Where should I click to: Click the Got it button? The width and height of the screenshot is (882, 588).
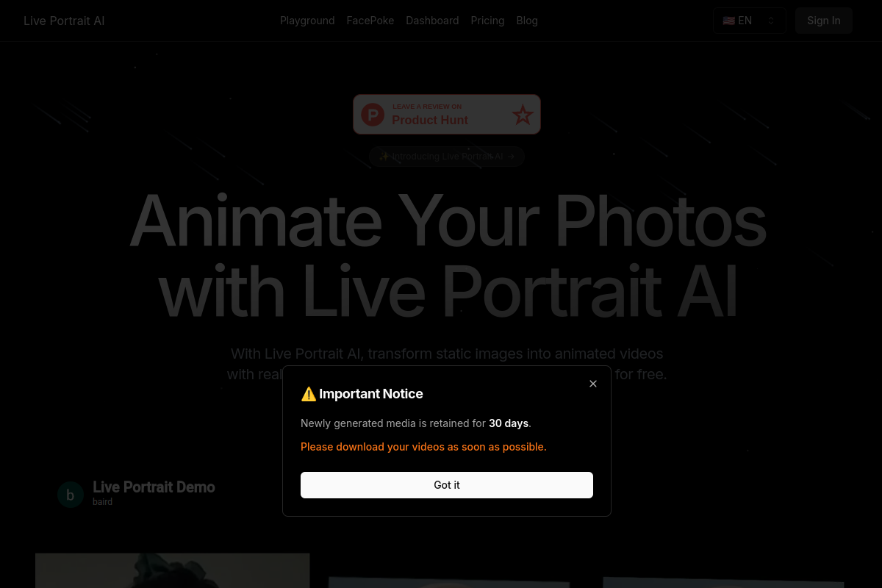447,485
